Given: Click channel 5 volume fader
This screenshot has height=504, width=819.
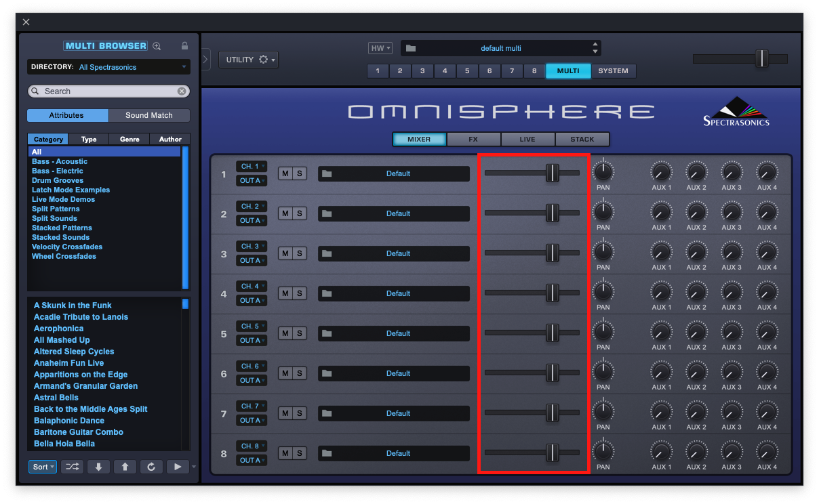Looking at the screenshot, I should click(x=532, y=333).
